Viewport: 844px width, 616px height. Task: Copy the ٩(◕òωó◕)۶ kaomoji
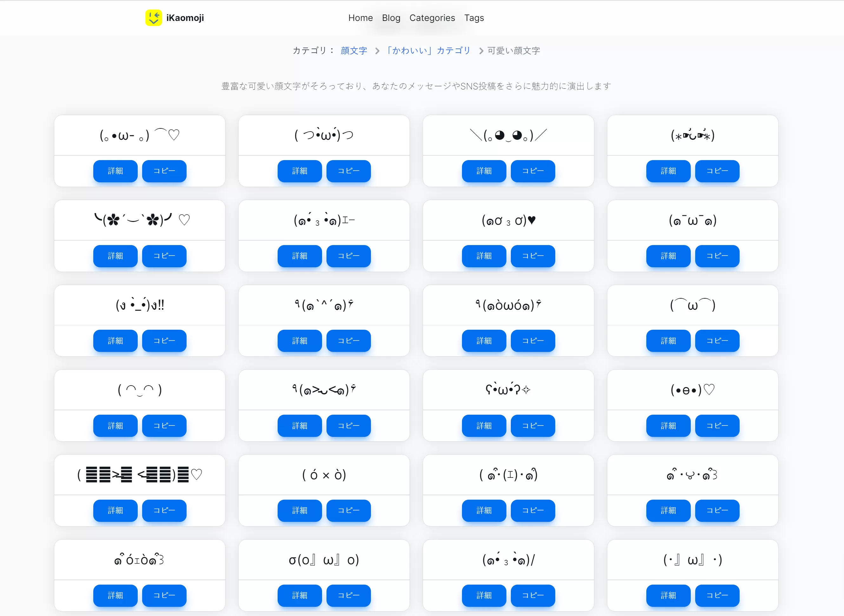click(x=532, y=341)
